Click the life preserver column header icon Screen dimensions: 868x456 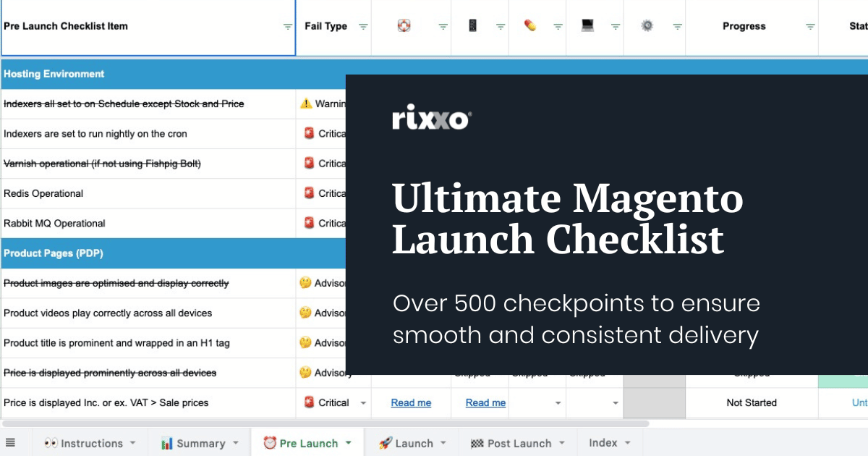404,25
